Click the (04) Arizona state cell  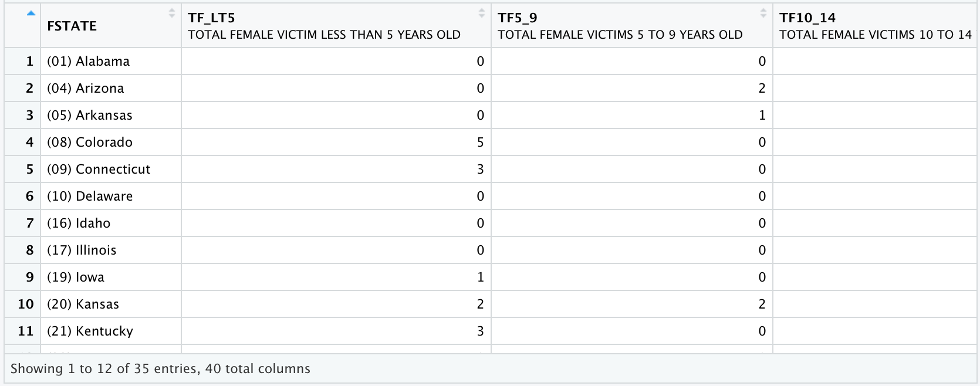(x=85, y=88)
